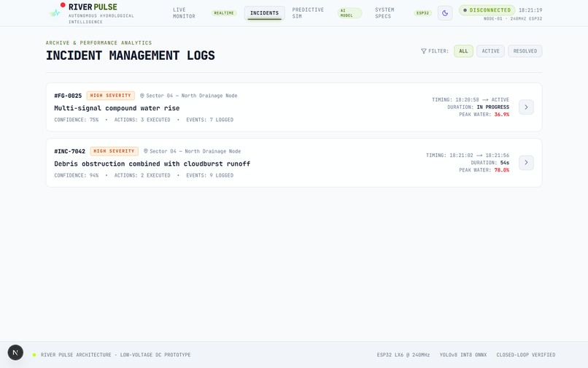Image resolution: width=588 pixels, height=368 pixels.
Task: Click 'CONFIDENCE: 75%' text
Action: [76, 120]
